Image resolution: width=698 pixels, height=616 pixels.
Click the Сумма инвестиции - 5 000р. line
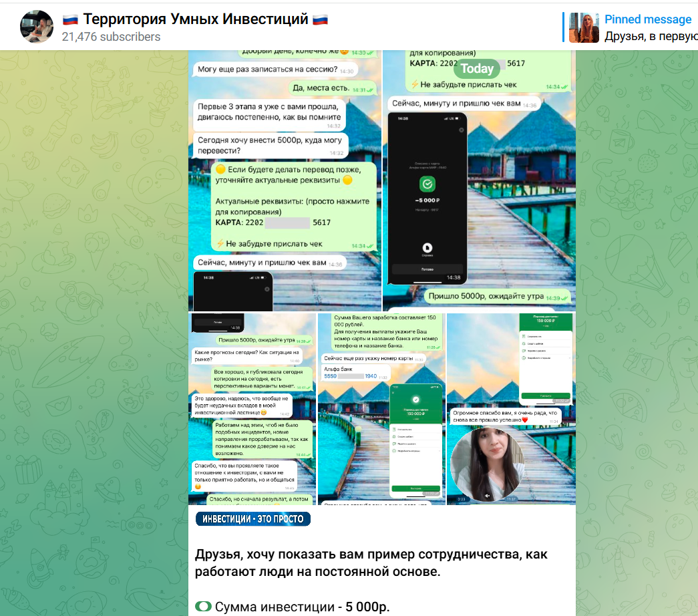click(302, 607)
